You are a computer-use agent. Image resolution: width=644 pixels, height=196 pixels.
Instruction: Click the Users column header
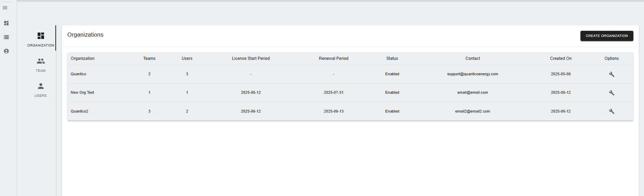pos(187,58)
